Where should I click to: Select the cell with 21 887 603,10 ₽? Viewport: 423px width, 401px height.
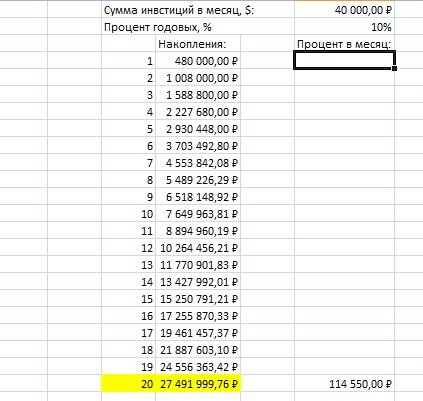click(198, 350)
